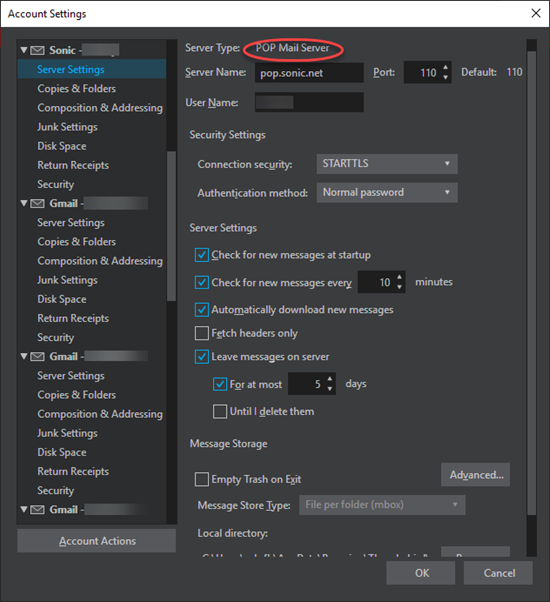Click OK to confirm settings
Viewport: 550px width, 602px height.
421,573
